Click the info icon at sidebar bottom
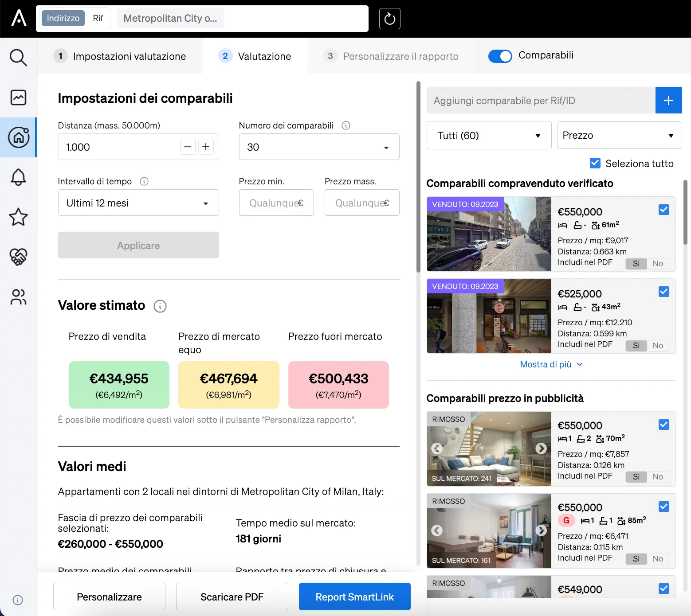The height and width of the screenshot is (616, 691). click(x=18, y=600)
